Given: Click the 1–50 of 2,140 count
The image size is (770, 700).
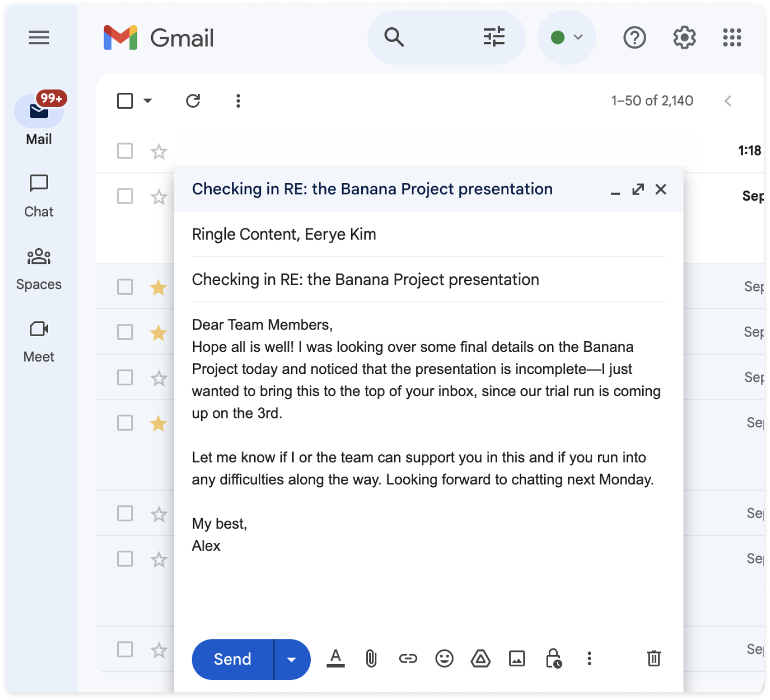Looking at the screenshot, I should tap(652, 101).
